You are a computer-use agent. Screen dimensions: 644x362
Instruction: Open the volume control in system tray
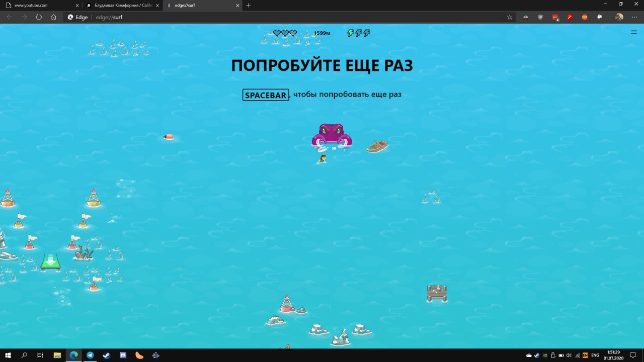tap(569, 355)
